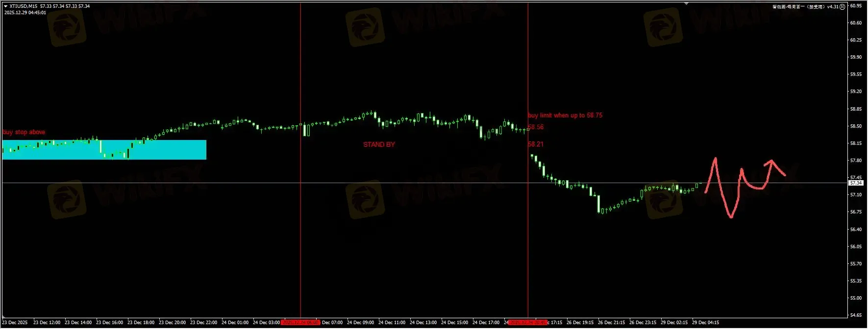Select "buy limit when up to 58.75" label

[565, 116]
